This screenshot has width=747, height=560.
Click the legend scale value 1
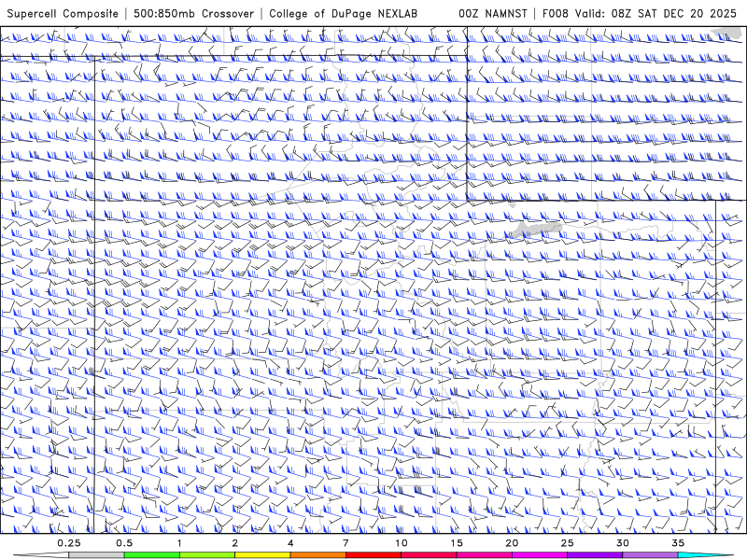coord(179,543)
